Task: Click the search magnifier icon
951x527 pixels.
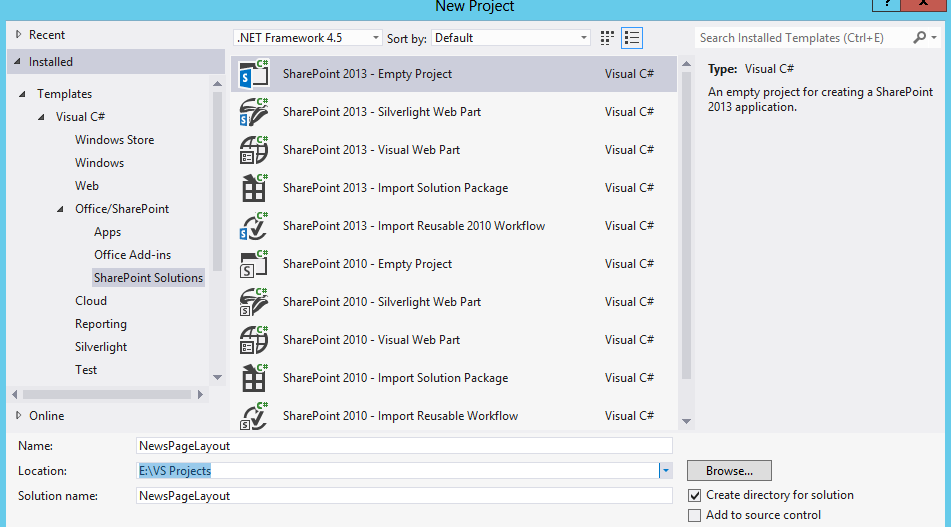Action: tap(919, 38)
